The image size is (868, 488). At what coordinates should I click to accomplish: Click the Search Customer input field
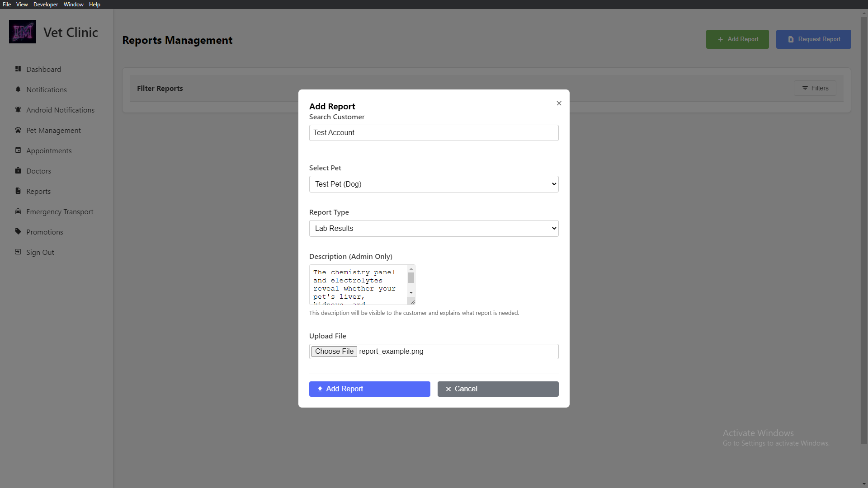434,132
